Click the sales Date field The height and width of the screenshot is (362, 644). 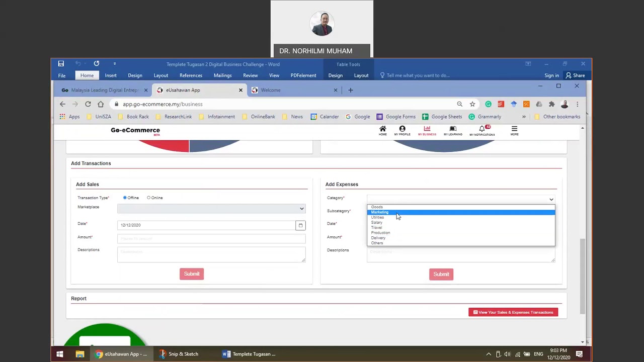coord(206,225)
